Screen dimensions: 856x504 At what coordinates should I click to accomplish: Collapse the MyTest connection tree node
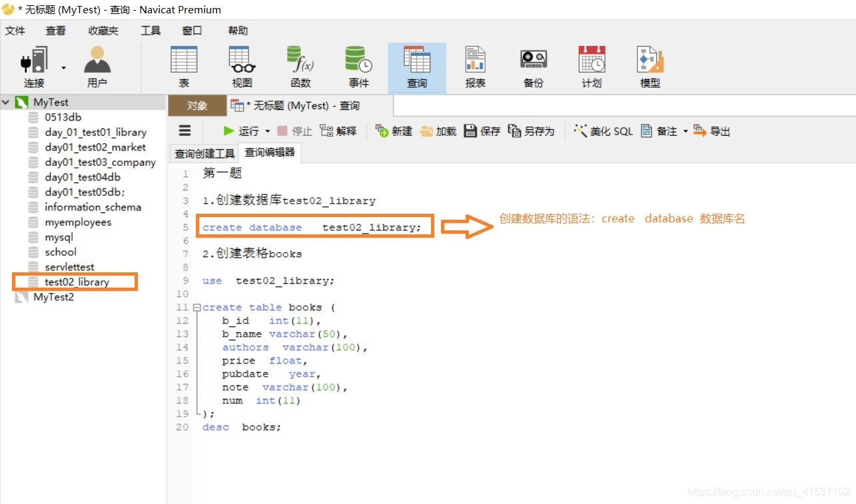pos(6,103)
